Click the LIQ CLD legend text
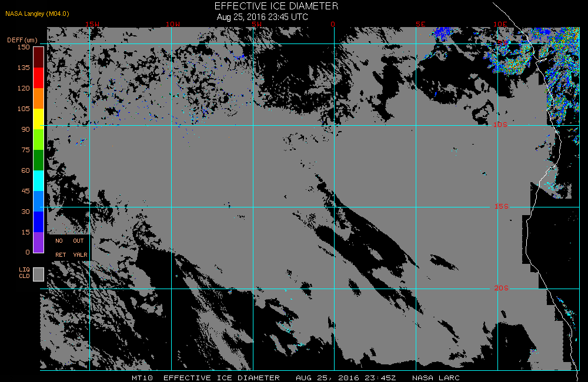 pyautogui.click(x=24, y=273)
